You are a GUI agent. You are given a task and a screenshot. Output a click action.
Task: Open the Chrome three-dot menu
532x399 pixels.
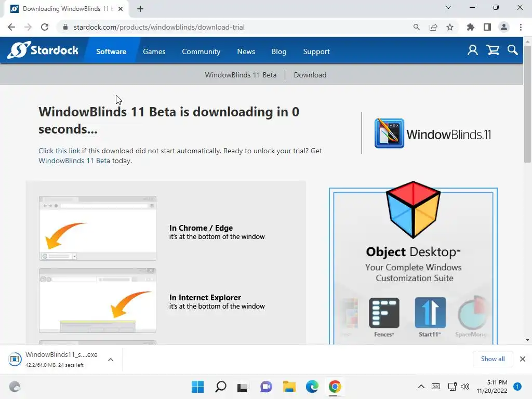tap(521, 27)
